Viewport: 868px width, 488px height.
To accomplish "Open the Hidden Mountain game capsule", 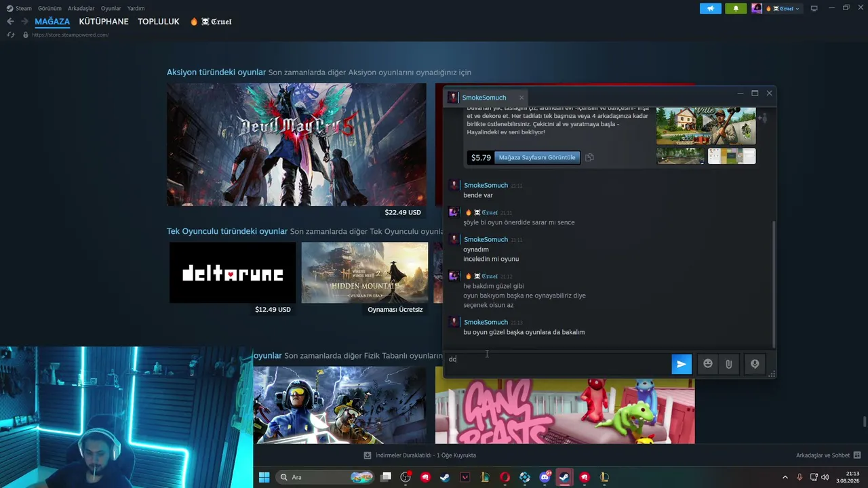I will (365, 272).
